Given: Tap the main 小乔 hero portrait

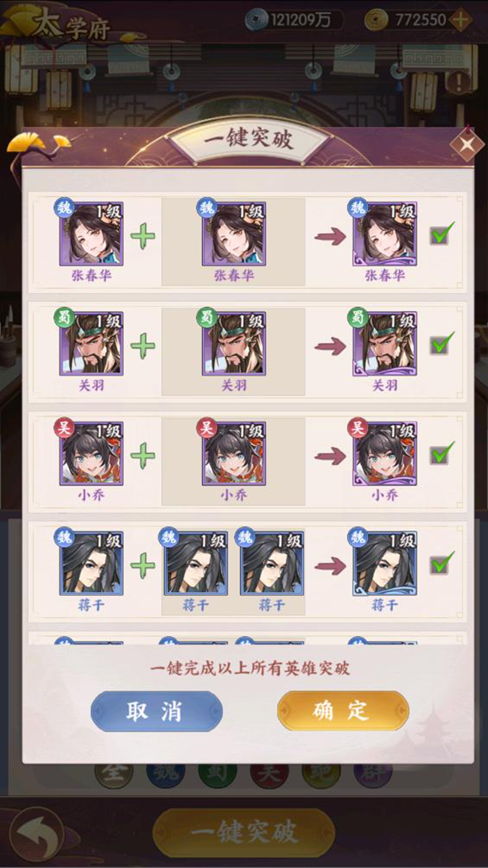Looking at the screenshot, I should (x=91, y=454).
